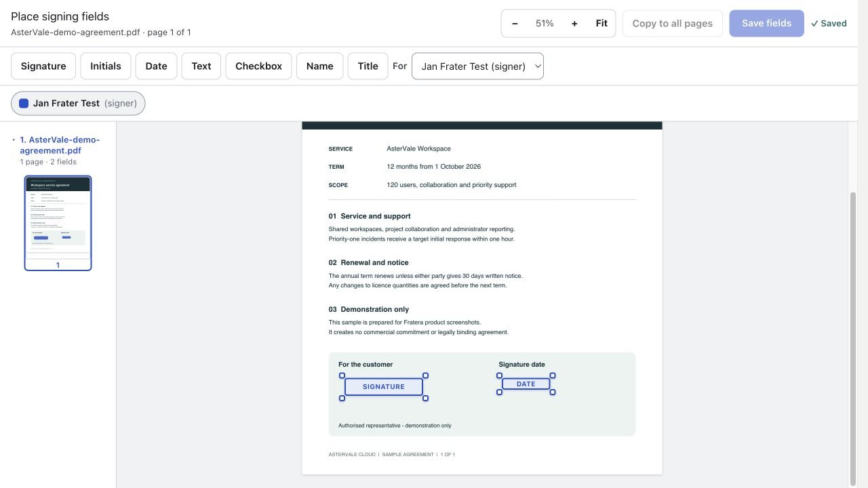Image resolution: width=868 pixels, height=488 pixels.
Task: Click the '1 page · 2 fields' summary text
Action: (48, 162)
